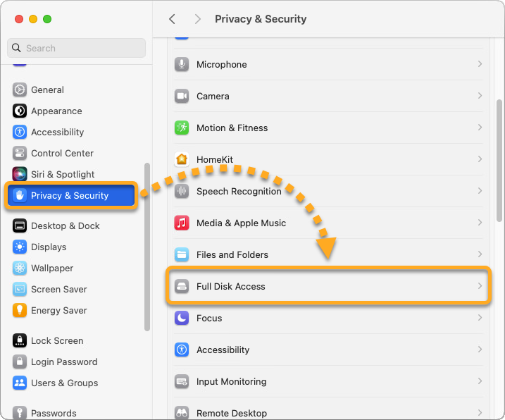
Task: Click the forward arrow navigation button
Action: (197, 19)
